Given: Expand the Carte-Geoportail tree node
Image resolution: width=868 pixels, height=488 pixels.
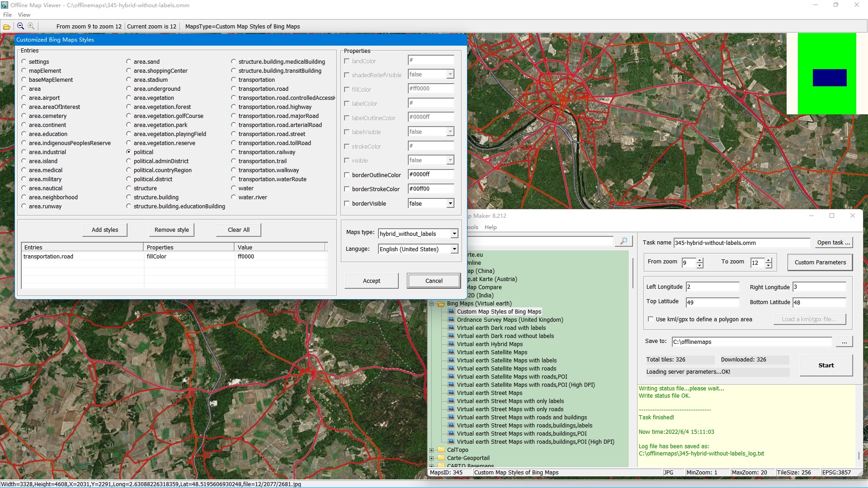Looking at the screenshot, I should [x=432, y=458].
